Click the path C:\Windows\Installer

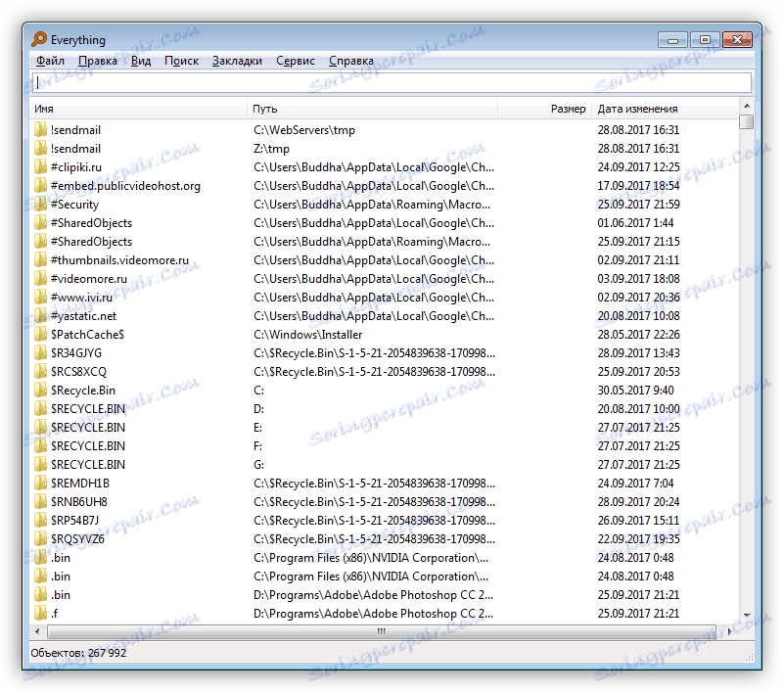tap(307, 335)
